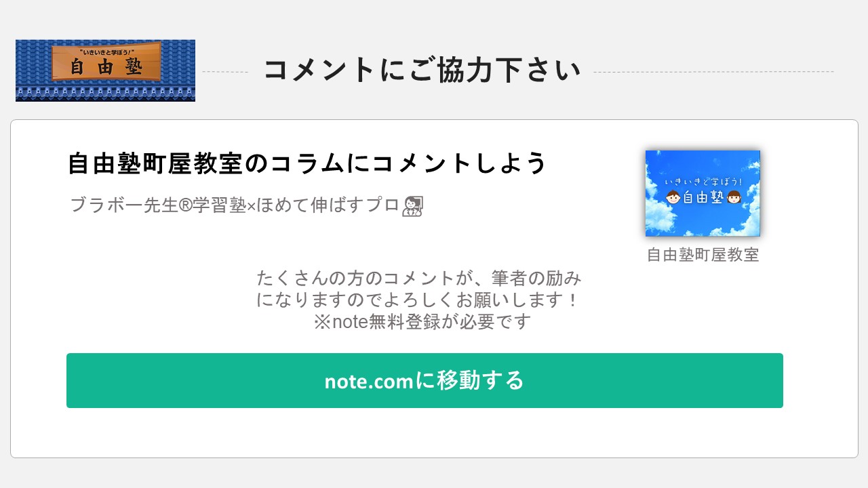Open the title 自由塾町屋教室のコラムにコメントしよう

pos(307,163)
